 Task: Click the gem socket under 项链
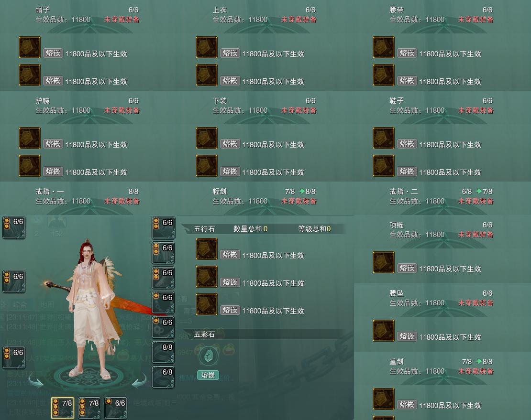pos(383,262)
